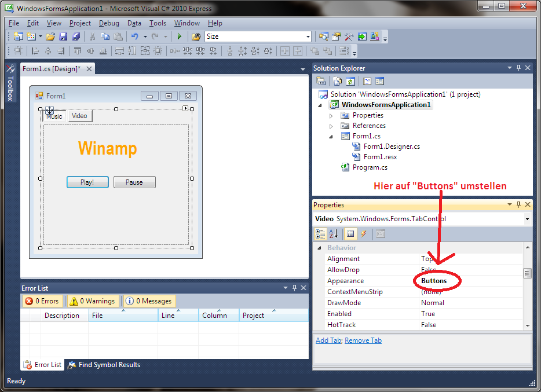Click the Undo arrow icon
The image size is (541, 392).
pos(135,36)
